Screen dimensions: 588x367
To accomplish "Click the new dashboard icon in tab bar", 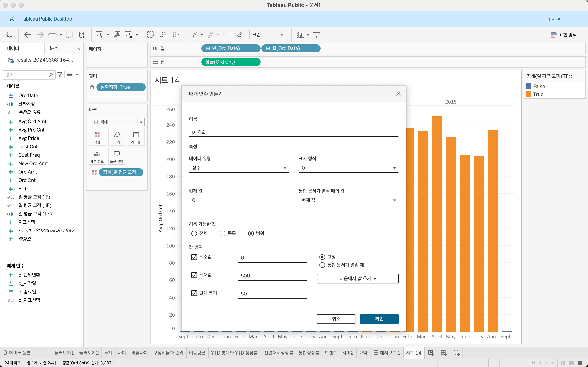I will coord(444,353).
